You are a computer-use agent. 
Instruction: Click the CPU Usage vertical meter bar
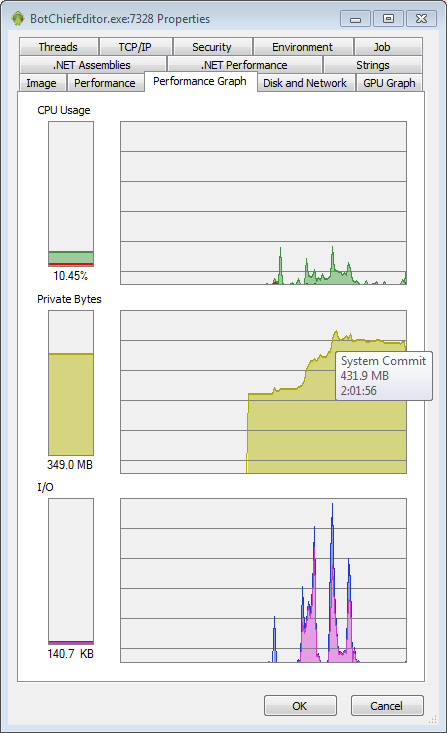coord(71,194)
